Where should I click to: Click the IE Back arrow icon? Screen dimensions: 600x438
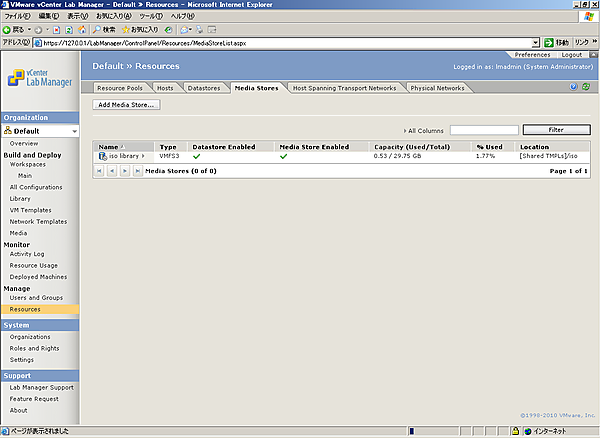7,30
